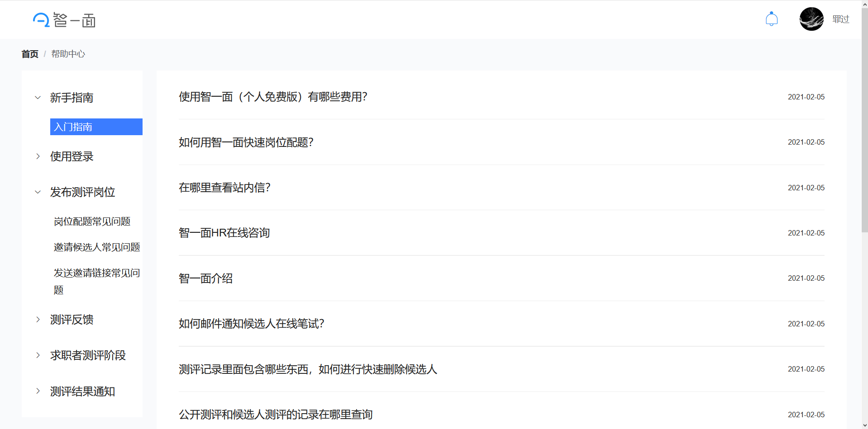868x429 pixels.
Task: Click date beside 智一面介绍 article
Action: pyautogui.click(x=806, y=278)
